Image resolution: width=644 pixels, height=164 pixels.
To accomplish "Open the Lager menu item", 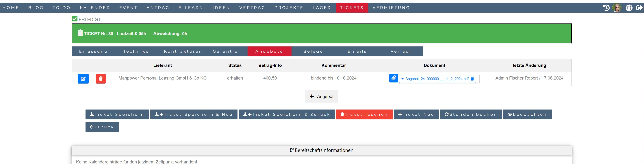I will click(x=322, y=8).
